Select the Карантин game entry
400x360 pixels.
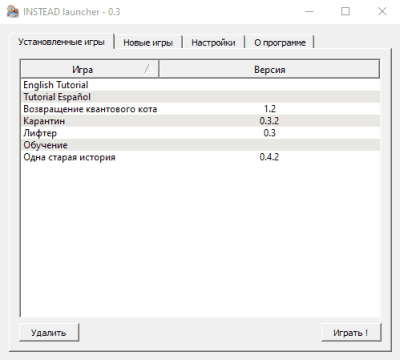pyautogui.click(x=200, y=121)
